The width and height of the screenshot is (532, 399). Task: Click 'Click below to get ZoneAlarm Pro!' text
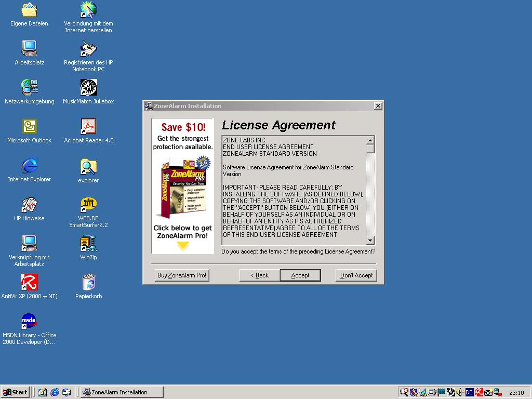click(182, 232)
